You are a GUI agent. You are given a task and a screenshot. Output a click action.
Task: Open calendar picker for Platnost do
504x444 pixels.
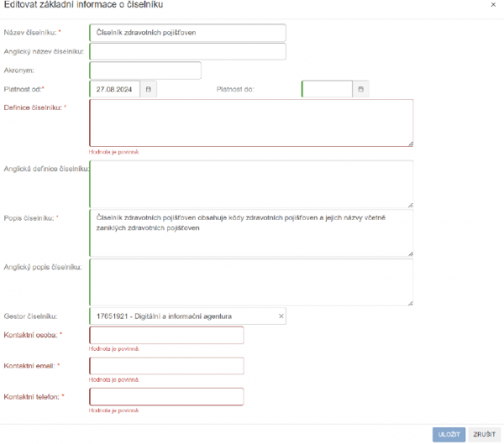pos(361,88)
